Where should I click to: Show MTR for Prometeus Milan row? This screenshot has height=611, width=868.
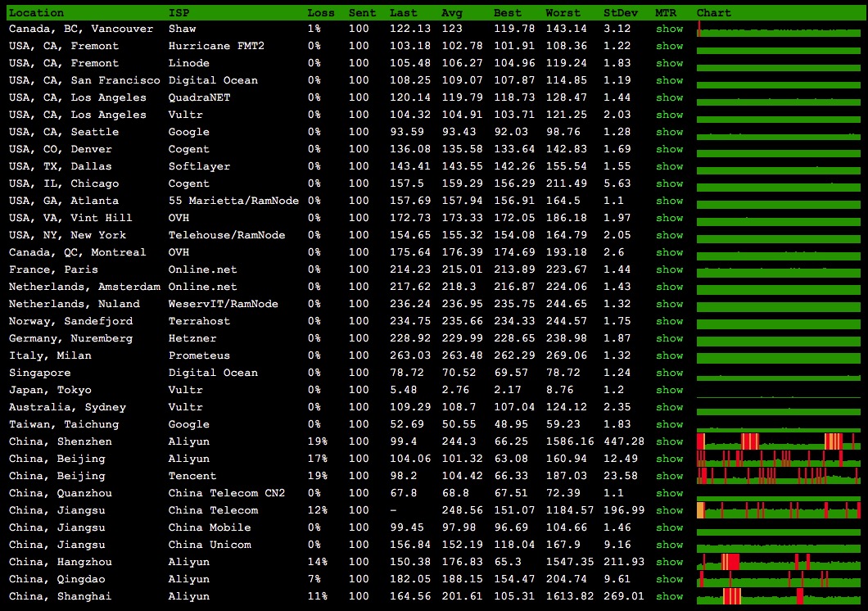tap(669, 355)
